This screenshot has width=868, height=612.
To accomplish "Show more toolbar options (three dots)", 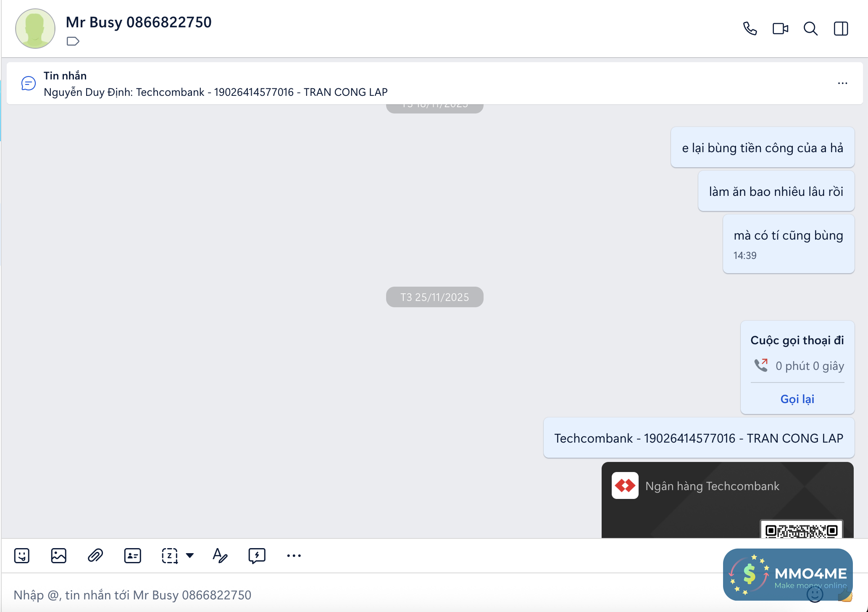I will tap(294, 556).
